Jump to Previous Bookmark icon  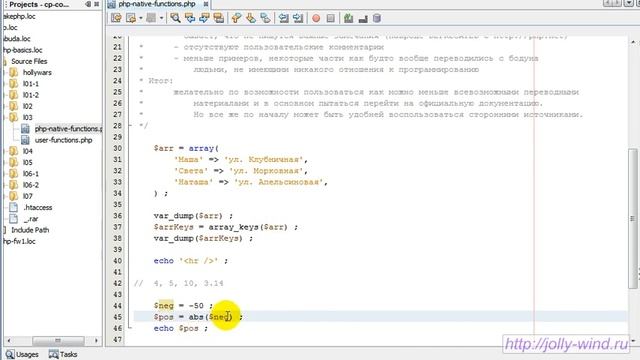[236, 18]
